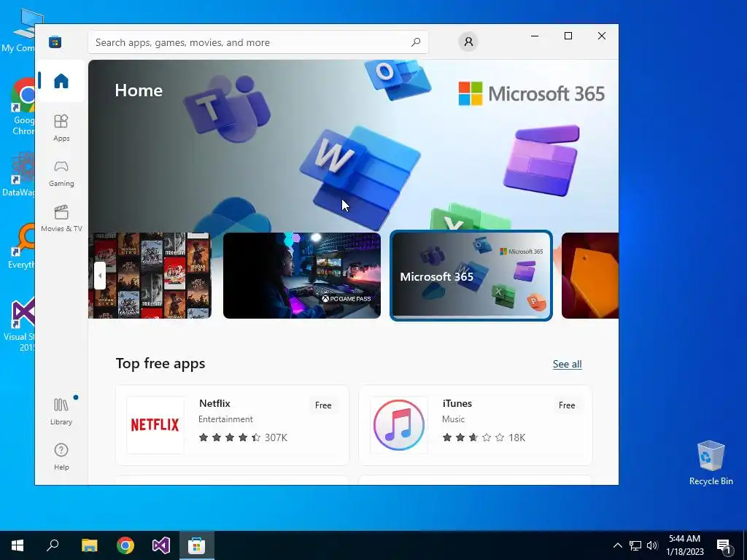Open Movies & TV section

pyautogui.click(x=61, y=218)
